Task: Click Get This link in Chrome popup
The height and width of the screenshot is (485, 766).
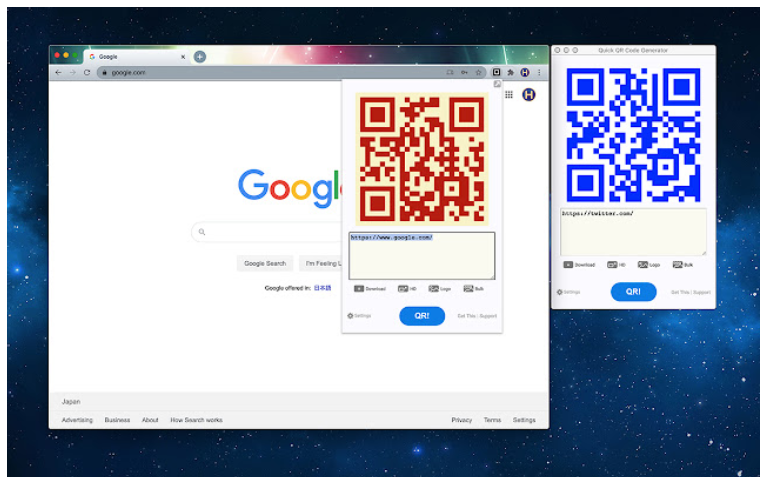Action: 466,316
